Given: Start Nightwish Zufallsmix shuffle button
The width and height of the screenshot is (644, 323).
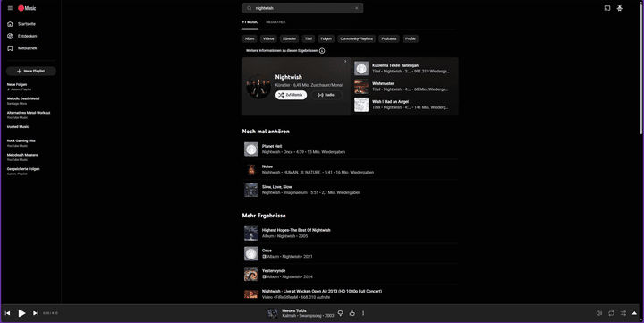Looking at the screenshot, I should point(292,95).
